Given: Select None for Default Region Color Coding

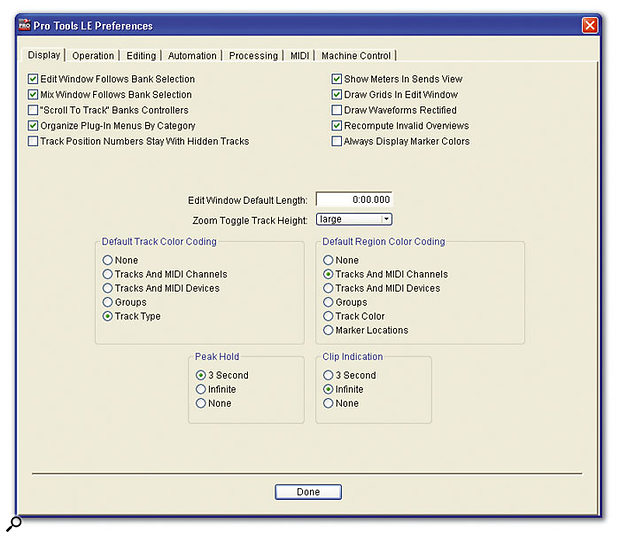Looking at the screenshot, I should click(328, 260).
